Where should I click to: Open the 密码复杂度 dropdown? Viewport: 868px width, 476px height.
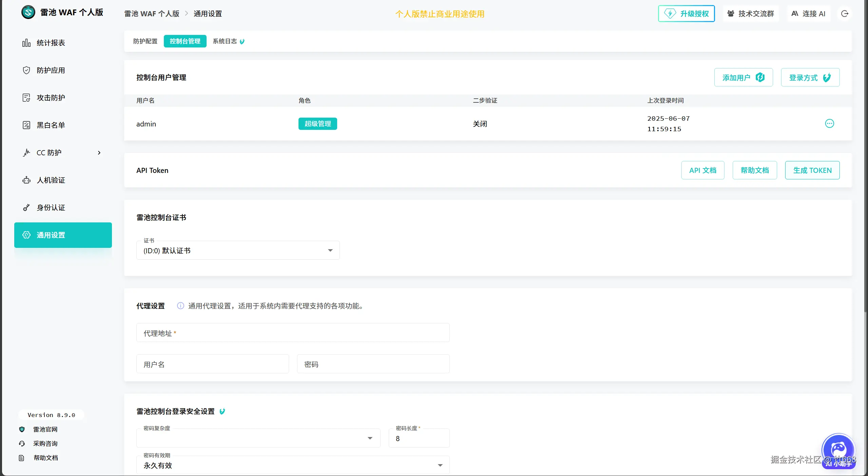point(258,438)
